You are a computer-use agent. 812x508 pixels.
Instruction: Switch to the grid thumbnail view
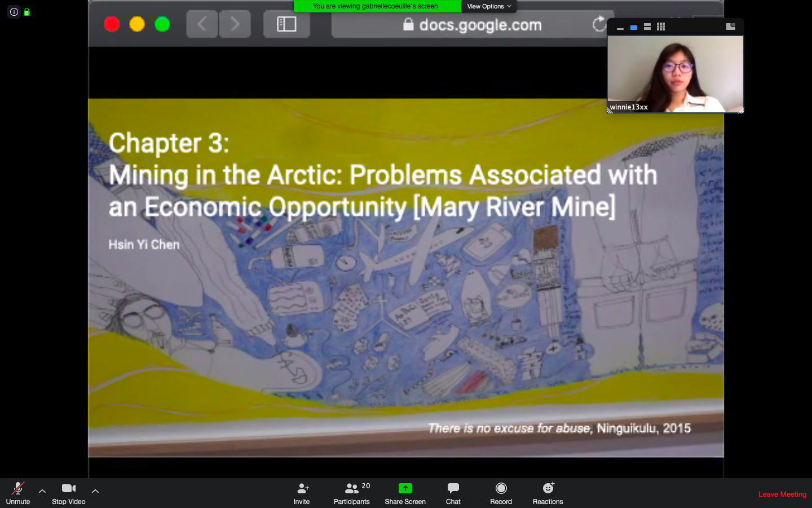pos(661,27)
